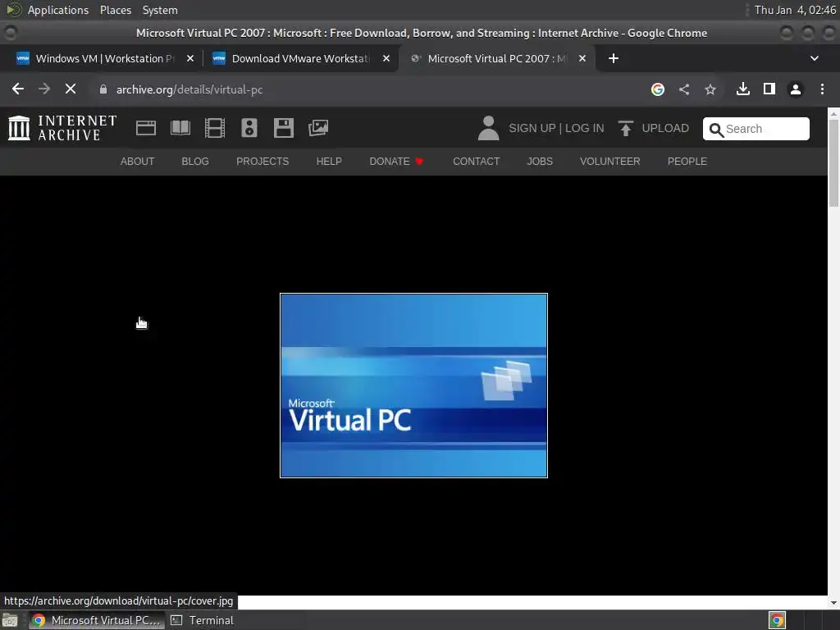
Task: Click the Internet Archive logo
Action: 62,128
